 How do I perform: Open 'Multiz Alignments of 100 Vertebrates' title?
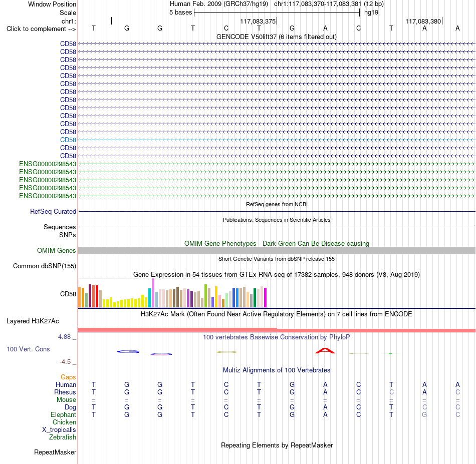click(x=277, y=370)
